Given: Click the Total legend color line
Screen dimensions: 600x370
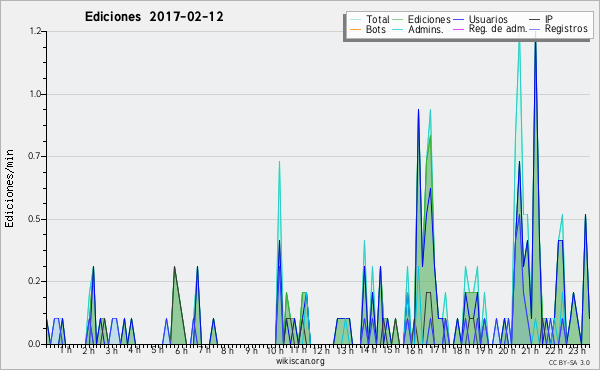Looking at the screenshot, I should (355, 20).
